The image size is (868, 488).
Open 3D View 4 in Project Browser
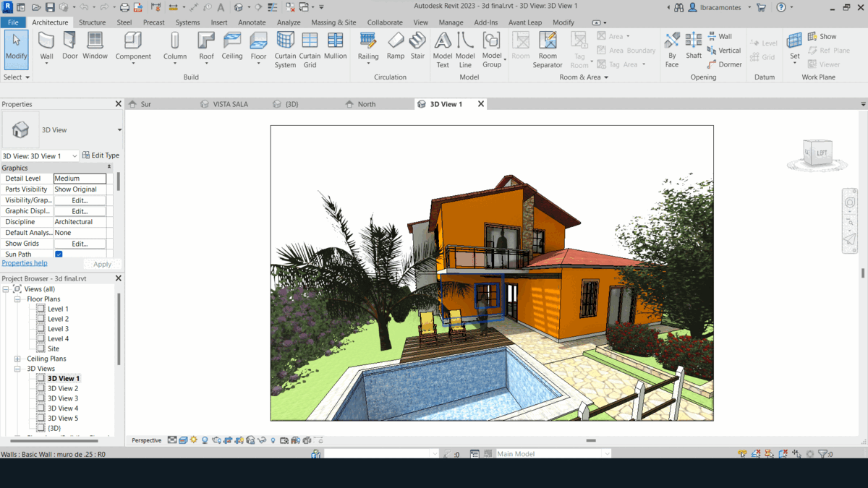[63, 408]
